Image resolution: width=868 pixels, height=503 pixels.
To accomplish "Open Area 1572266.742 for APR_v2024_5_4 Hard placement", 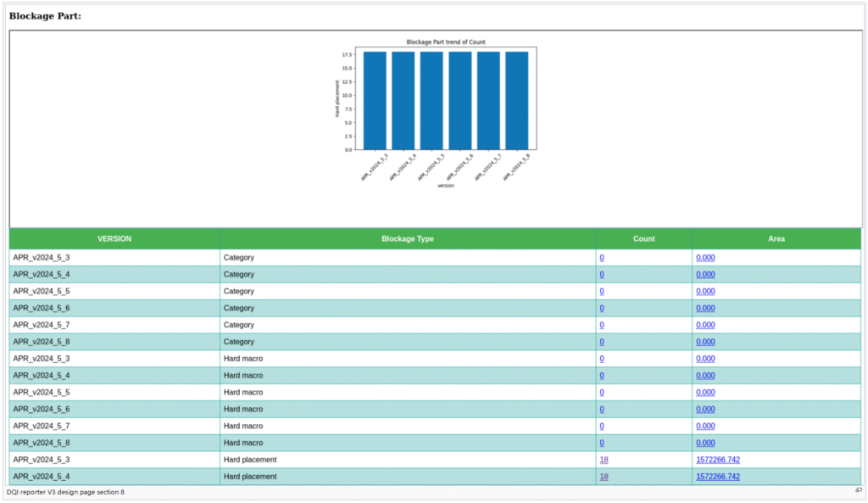I will click(x=717, y=477).
